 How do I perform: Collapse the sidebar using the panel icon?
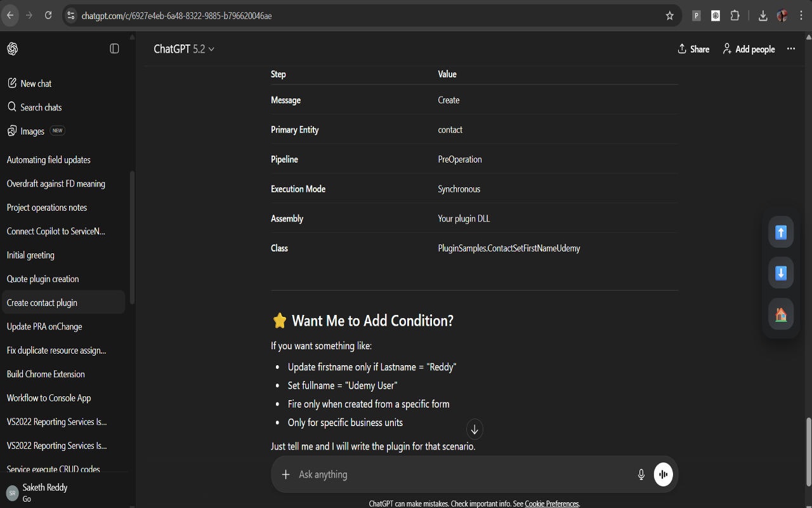click(x=114, y=48)
